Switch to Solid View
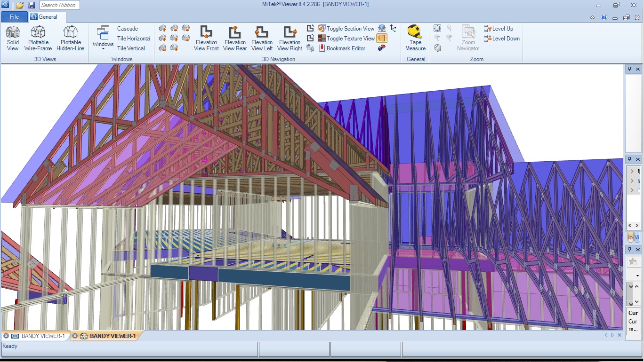644x362 pixels. coord(13,38)
